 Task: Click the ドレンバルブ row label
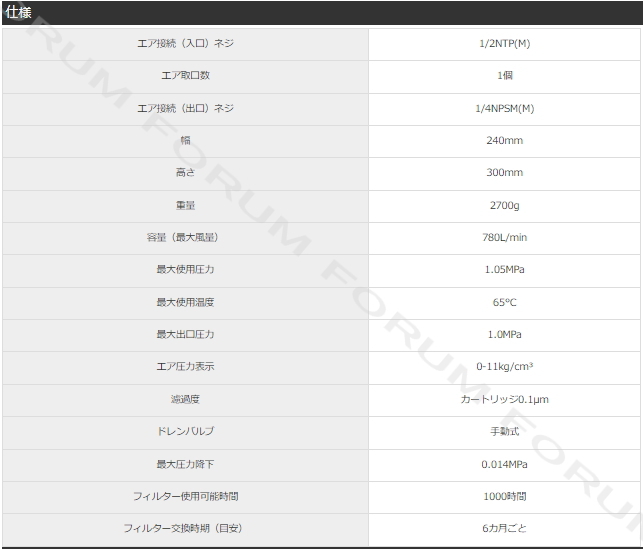185,431
